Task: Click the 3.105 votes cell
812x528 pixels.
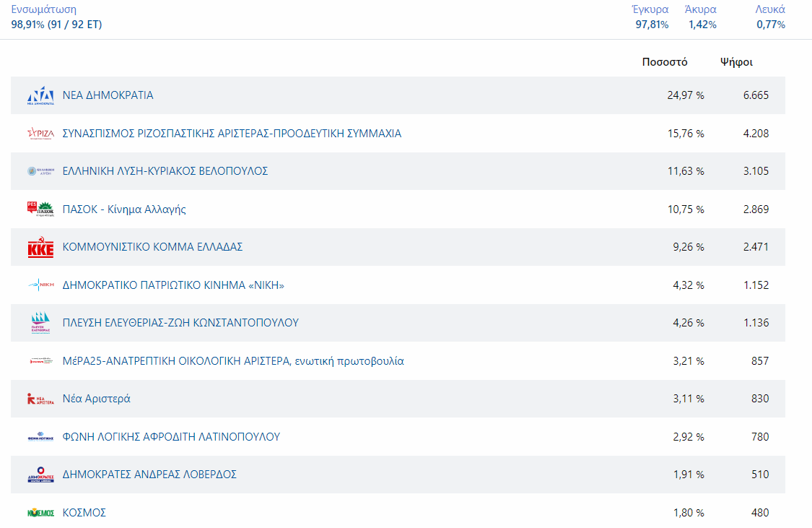Action: point(756,171)
